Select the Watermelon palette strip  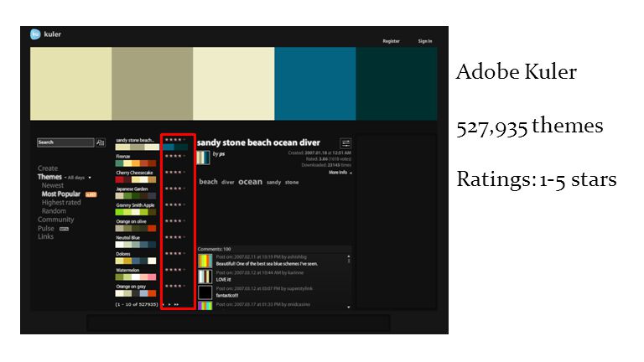coord(136,277)
